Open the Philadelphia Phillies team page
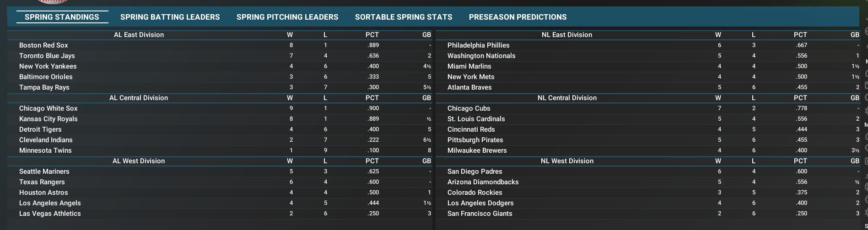The height and width of the screenshot is (230, 868). coord(478,45)
